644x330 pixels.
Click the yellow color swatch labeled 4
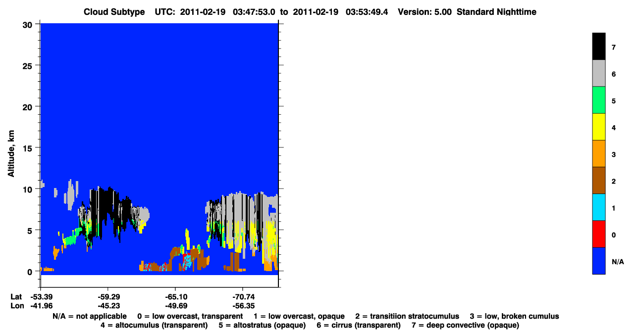pyautogui.click(x=599, y=127)
